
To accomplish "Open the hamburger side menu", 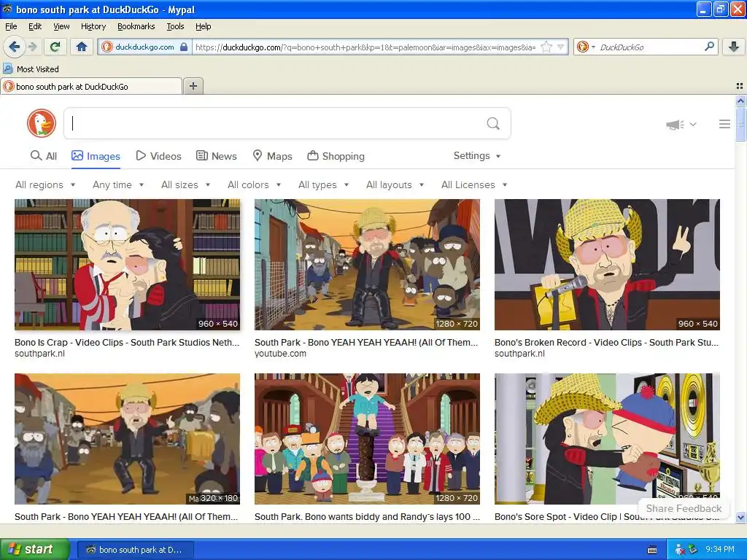I will pos(724,124).
